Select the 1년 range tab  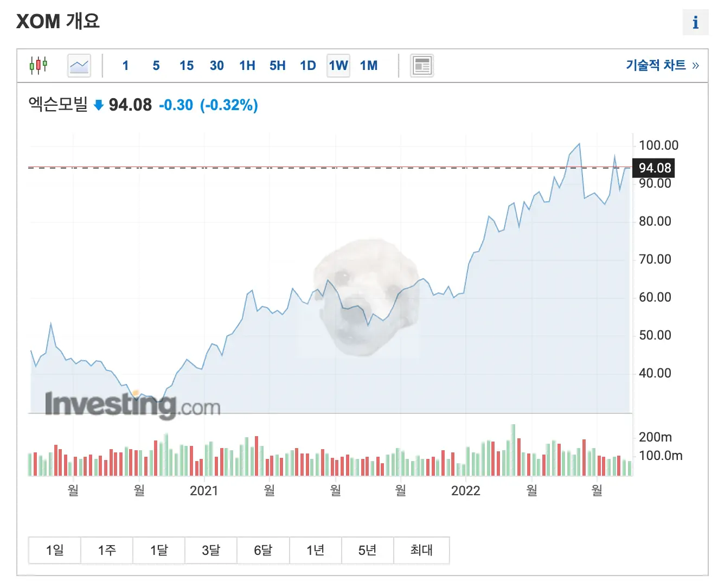pyautogui.click(x=316, y=550)
